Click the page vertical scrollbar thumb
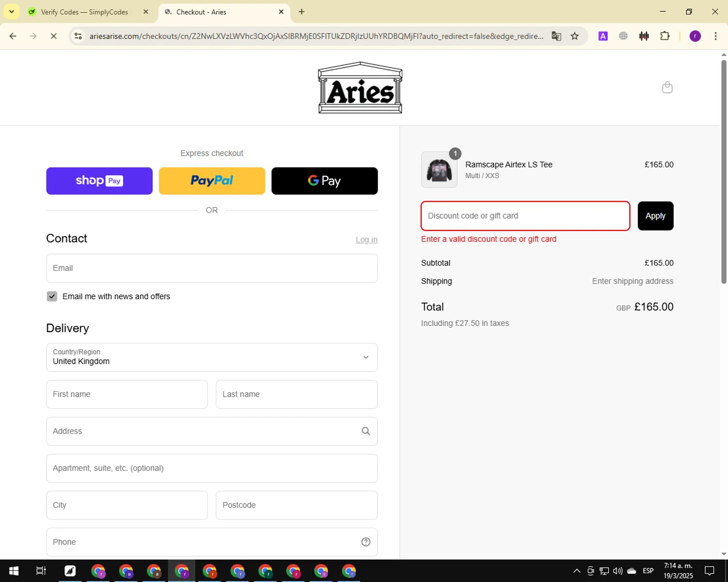 (x=724, y=171)
